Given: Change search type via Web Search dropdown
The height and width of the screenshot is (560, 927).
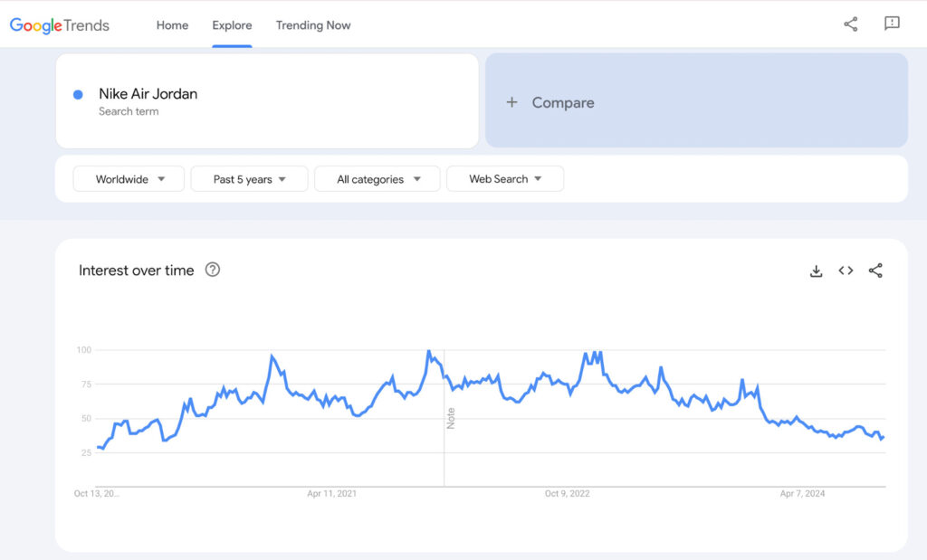Looking at the screenshot, I should click(505, 178).
